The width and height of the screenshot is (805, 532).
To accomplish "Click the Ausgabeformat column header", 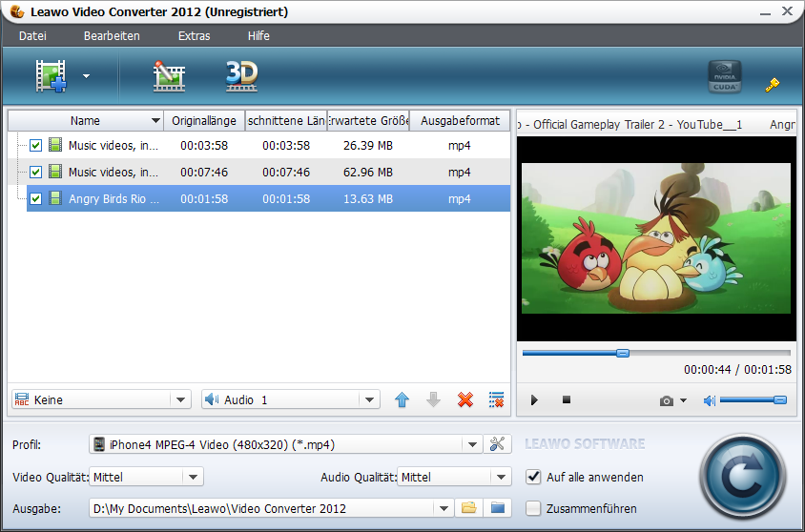I will 460,120.
